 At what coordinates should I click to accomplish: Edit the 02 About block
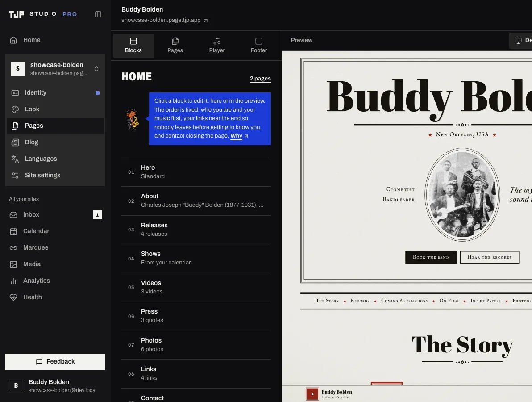(x=196, y=201)
